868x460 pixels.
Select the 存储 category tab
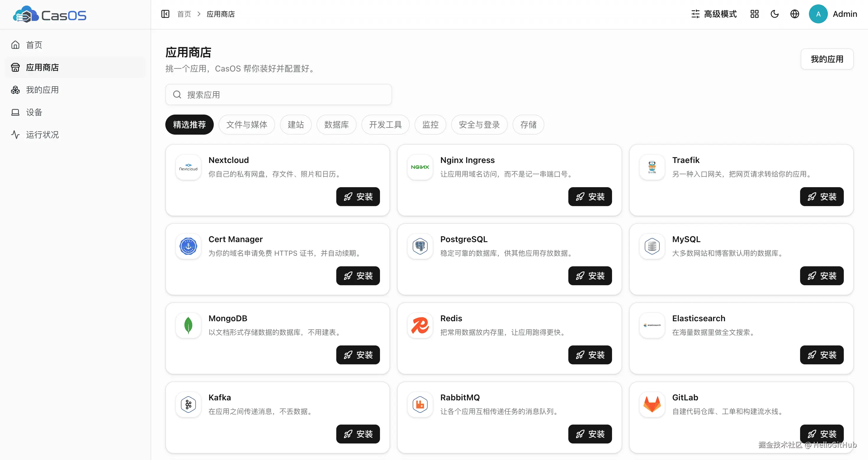pyautogui.click(x=528, y=125)
